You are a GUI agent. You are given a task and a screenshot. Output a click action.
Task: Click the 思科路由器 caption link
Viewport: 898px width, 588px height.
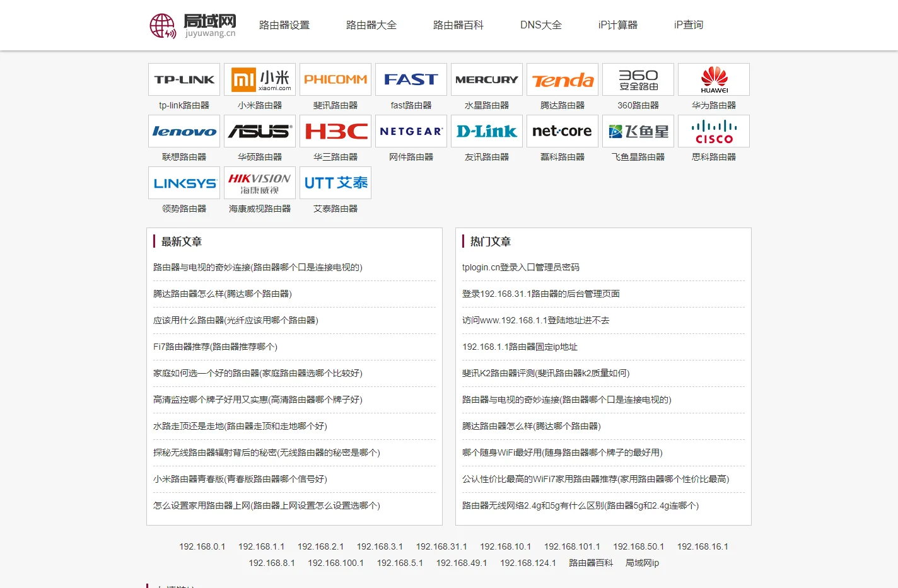point(714,157)
